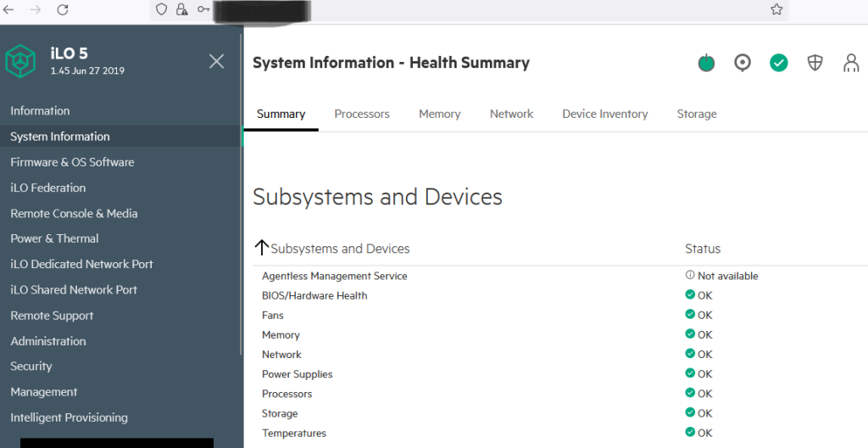Switch to the Summary tab
This screenshot has width=868, height=448.
[x=281, y=114]
